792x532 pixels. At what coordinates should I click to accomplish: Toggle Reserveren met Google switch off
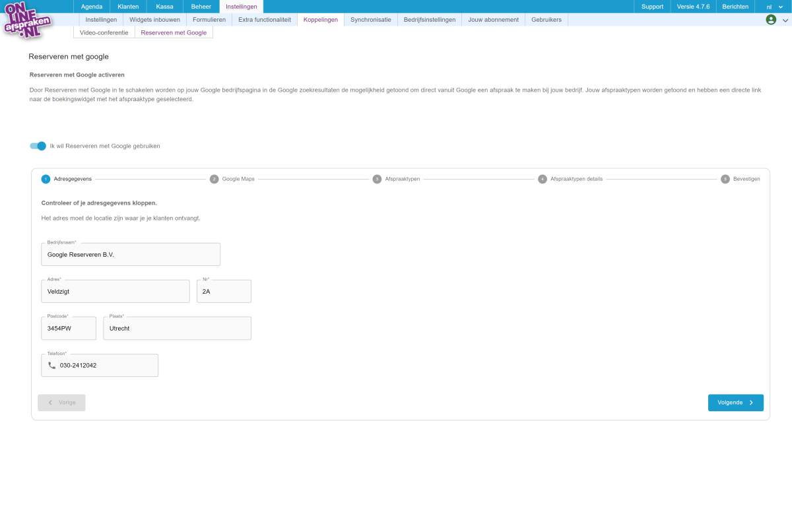click(38, 146)
